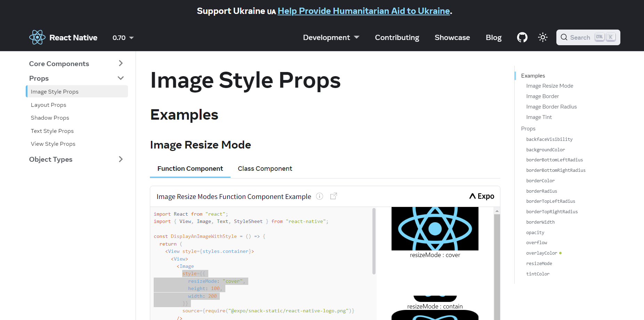Focus the Search input field
This screenshot has width=644, height=320.
[588, 37]
